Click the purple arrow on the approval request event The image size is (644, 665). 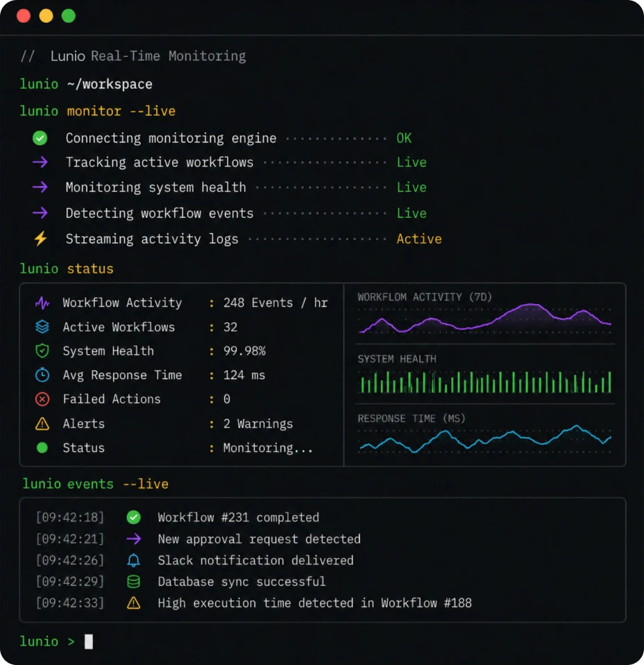click(133, 539)
